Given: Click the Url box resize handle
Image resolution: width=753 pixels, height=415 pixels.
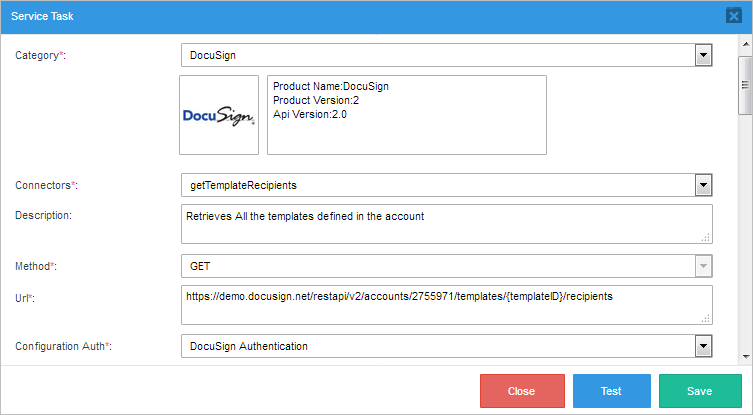Looking at the screenshot, I should [706, 318].
